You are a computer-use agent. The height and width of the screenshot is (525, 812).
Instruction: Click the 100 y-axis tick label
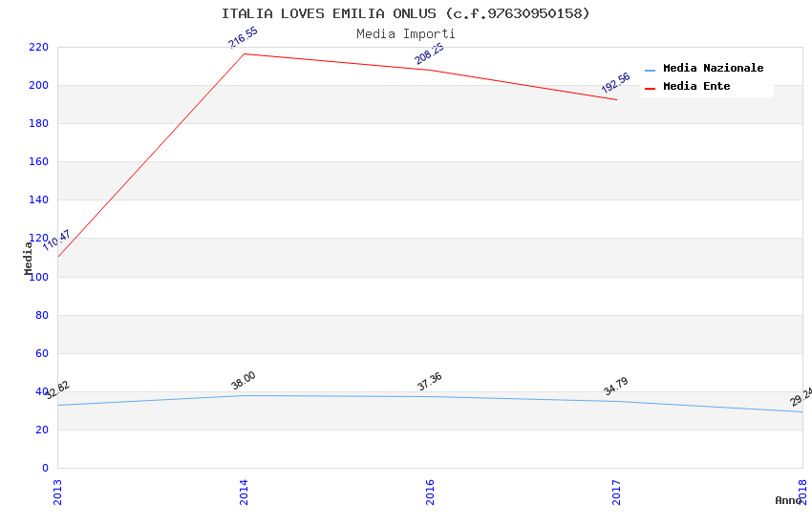(x=38, y=277)
